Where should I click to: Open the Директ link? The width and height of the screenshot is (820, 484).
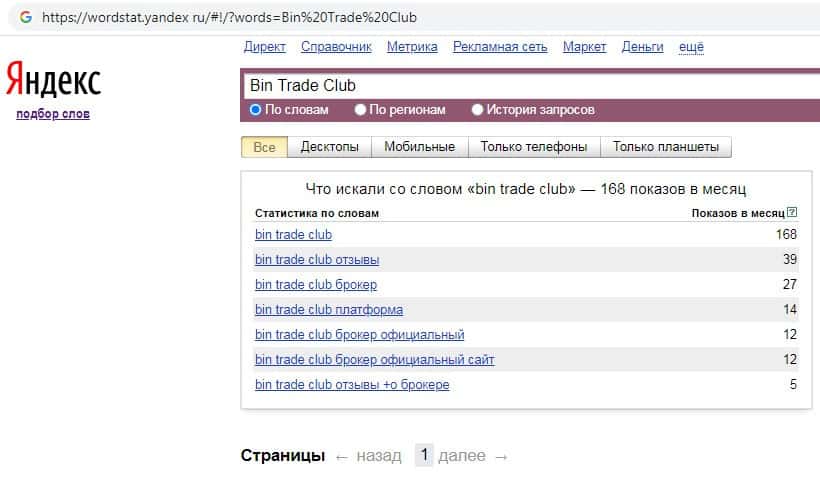[264, 47]
